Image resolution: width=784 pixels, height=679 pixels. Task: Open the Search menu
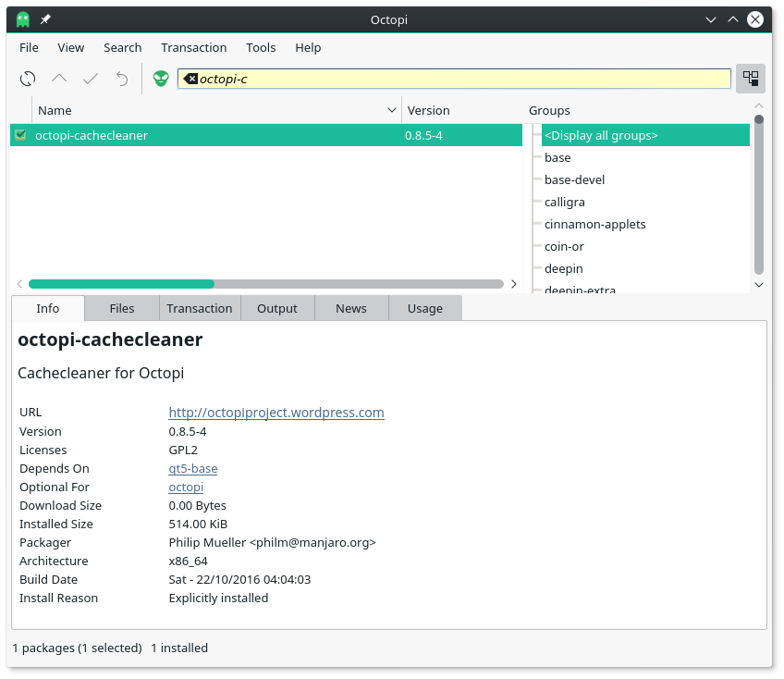coord(122,47)
